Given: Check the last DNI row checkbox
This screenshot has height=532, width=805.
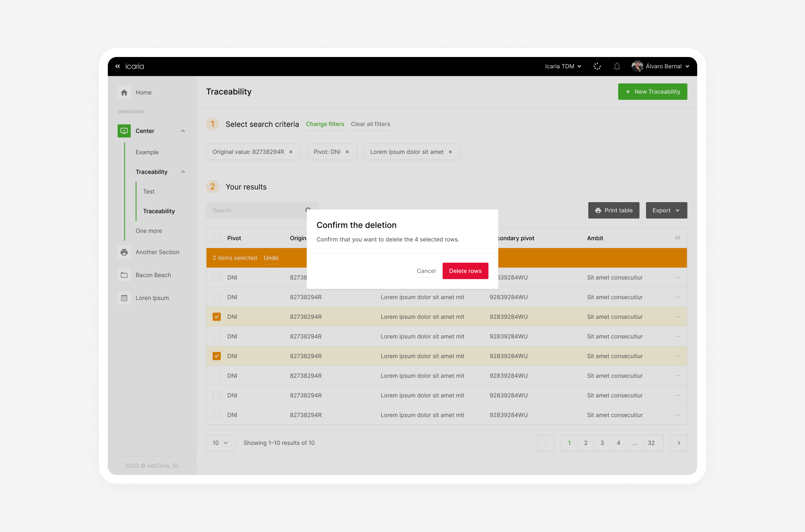Looking at the screenshot, I should tap(216, 415).
